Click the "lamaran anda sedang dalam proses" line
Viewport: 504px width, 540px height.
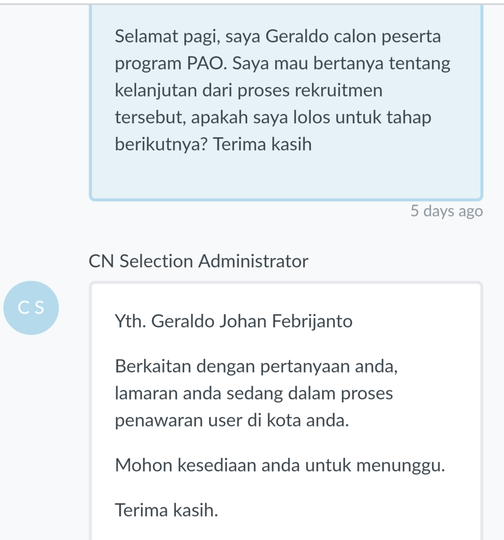tap(254, 393)
